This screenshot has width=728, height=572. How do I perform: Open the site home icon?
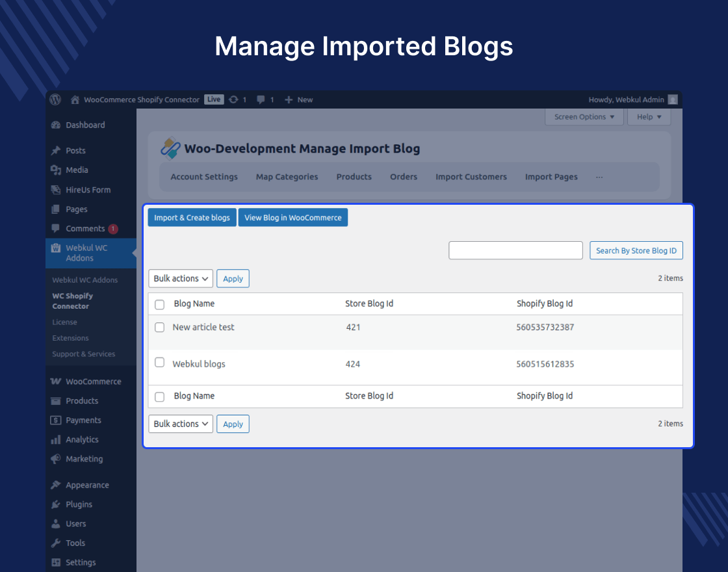pos(75,99)
